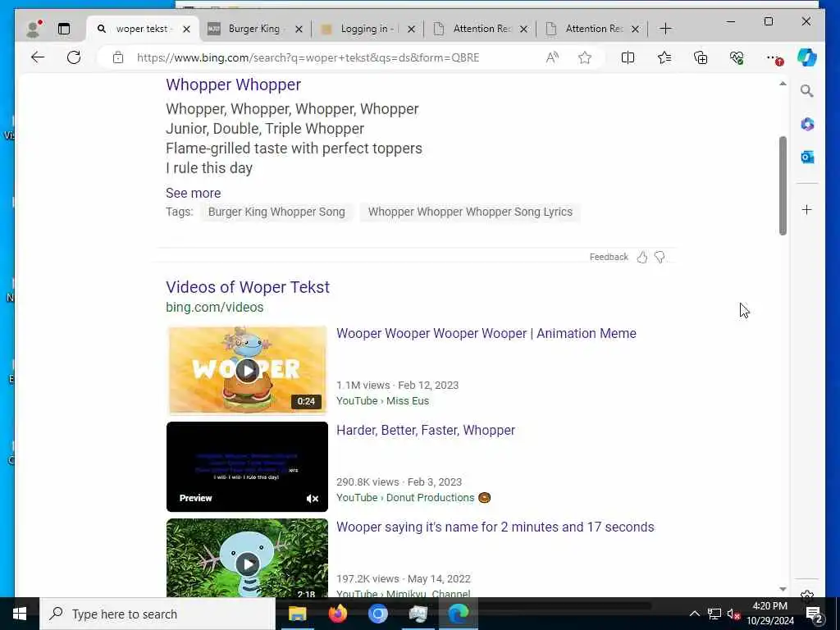
Task: Close the Burger King tab
Action: 299,29
